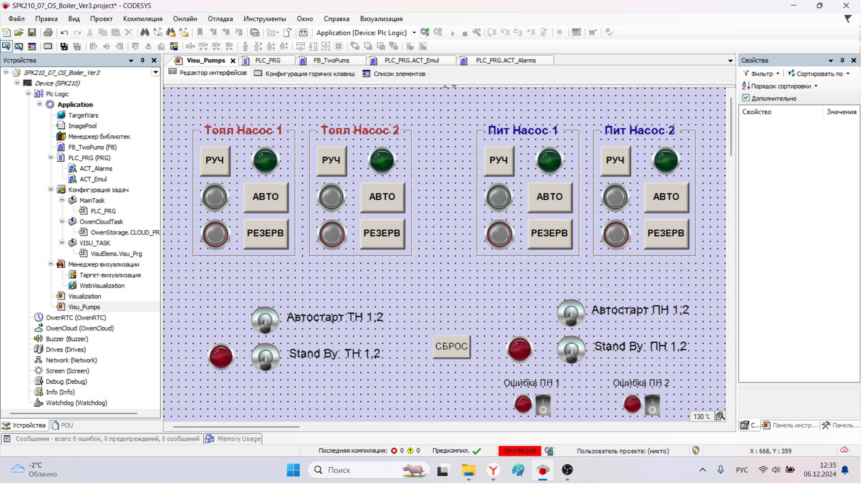Open the Конфигурация горячих клавиш editor

(304, 74)
